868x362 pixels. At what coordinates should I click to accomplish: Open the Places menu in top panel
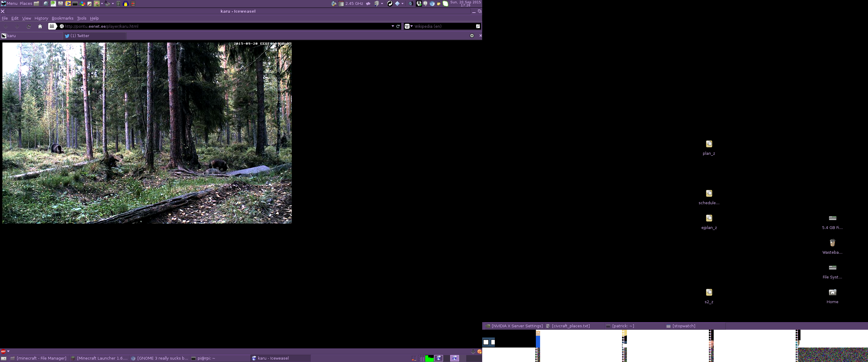coord(26,4)
